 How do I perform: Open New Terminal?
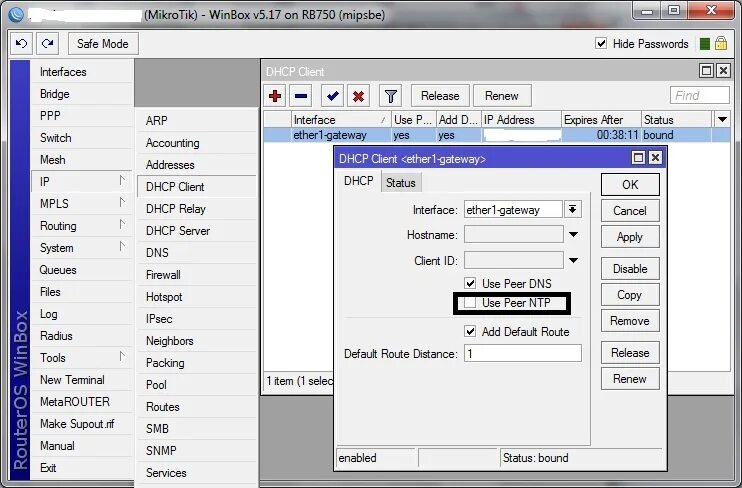(81, 380)
